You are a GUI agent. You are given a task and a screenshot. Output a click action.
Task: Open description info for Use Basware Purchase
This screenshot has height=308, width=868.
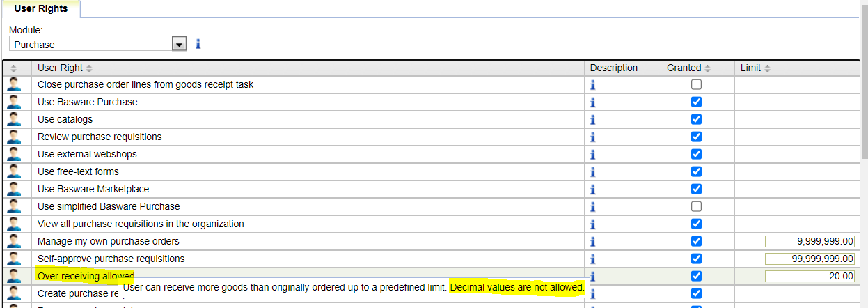[x=593, y=102]
